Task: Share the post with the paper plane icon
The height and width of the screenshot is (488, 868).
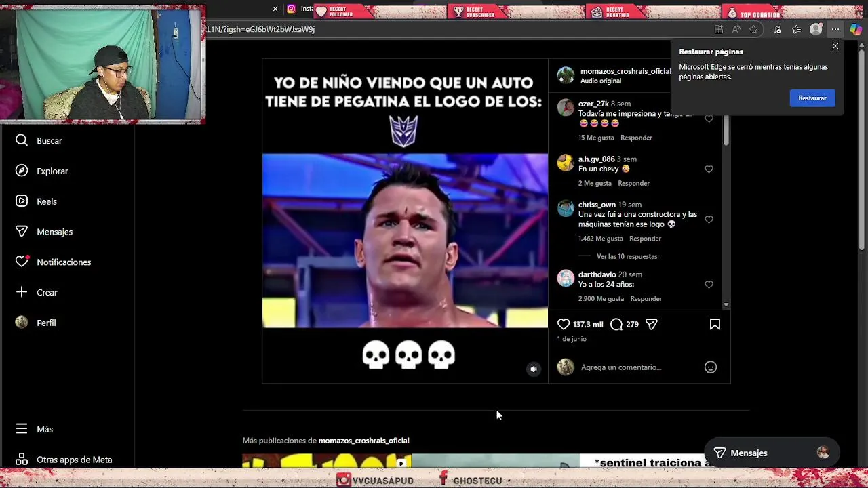Action: [652, 324]
